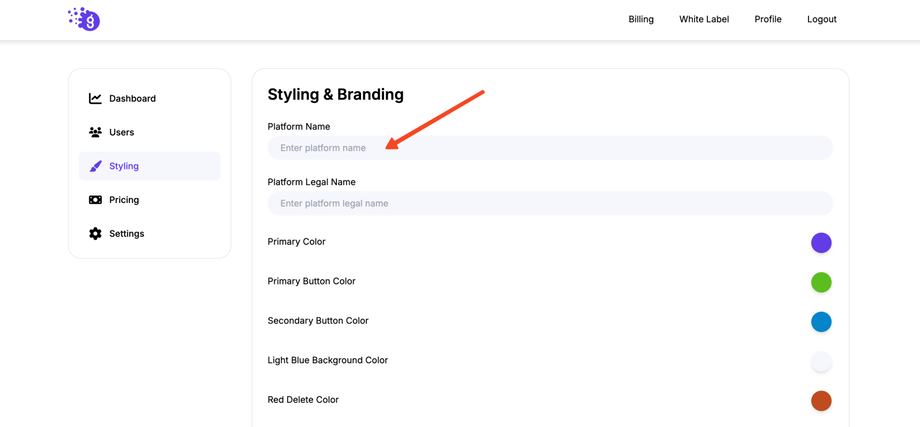Focus the Platform Name input field

[550, 148]
